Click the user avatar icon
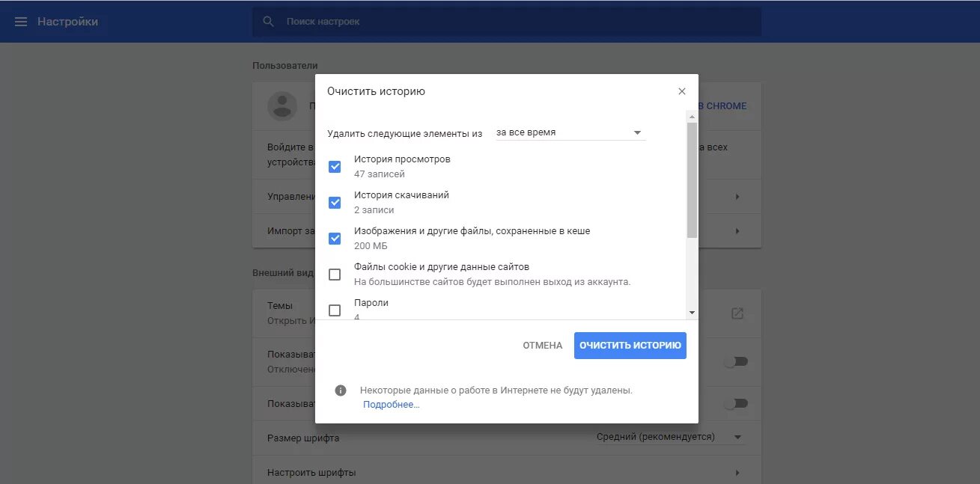This screenshot has height=484, width=980. pyautogui.click(x=282, y=106)
